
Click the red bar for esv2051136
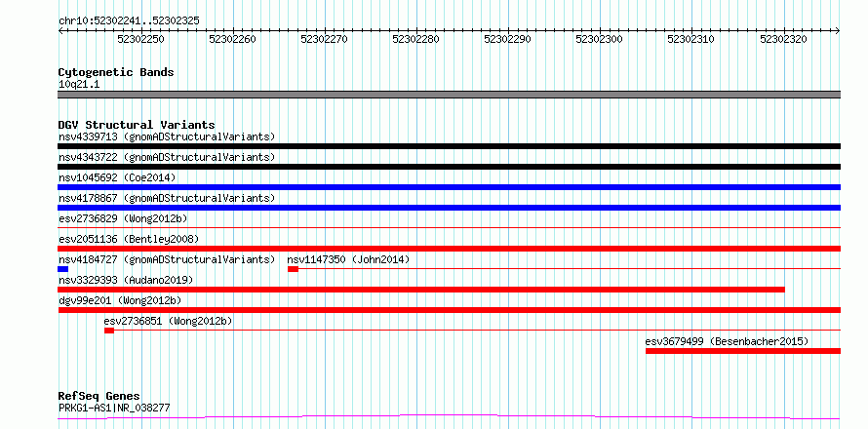pyautogui.click(x=449, y=249)
